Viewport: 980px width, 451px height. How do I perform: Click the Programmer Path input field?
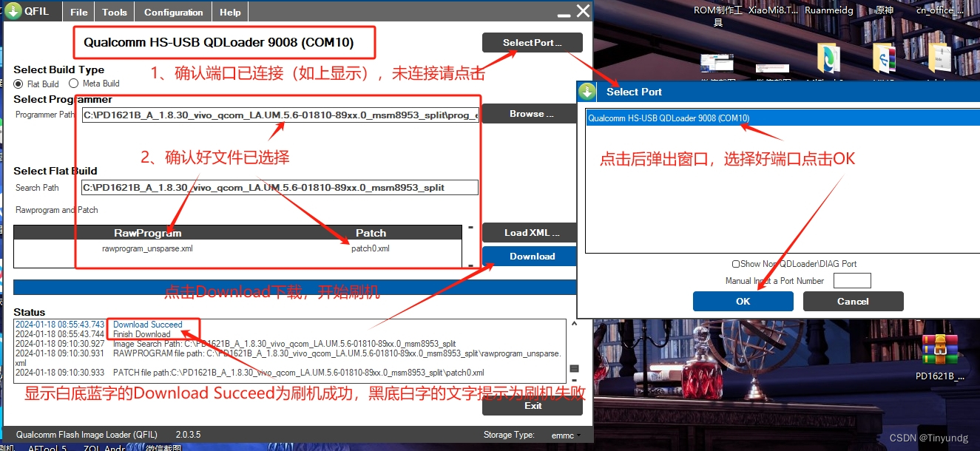click(x=280, y=115)
